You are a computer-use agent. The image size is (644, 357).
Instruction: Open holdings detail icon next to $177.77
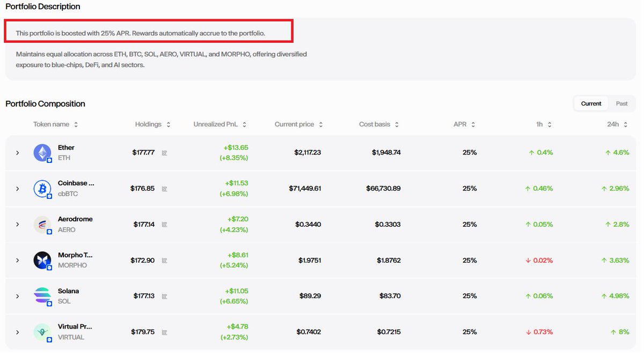(164, 153)
